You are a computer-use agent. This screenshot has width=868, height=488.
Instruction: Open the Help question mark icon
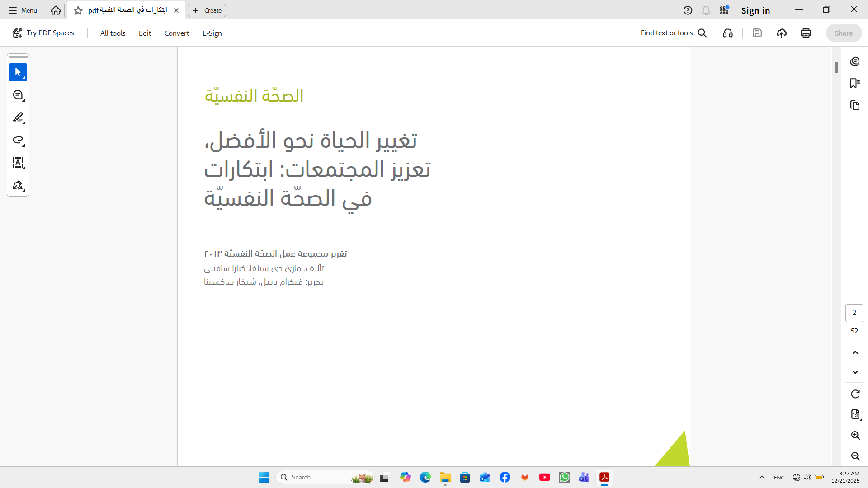coord(688,10)
